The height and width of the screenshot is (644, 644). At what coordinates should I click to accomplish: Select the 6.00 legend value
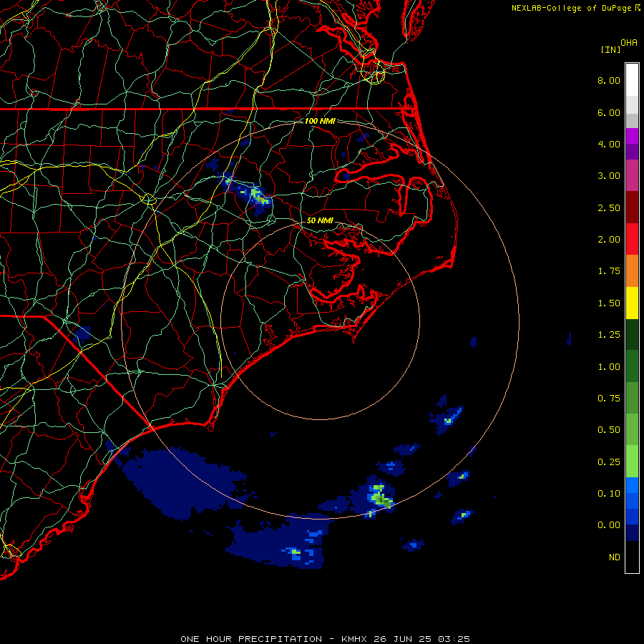tap(609, 112)
